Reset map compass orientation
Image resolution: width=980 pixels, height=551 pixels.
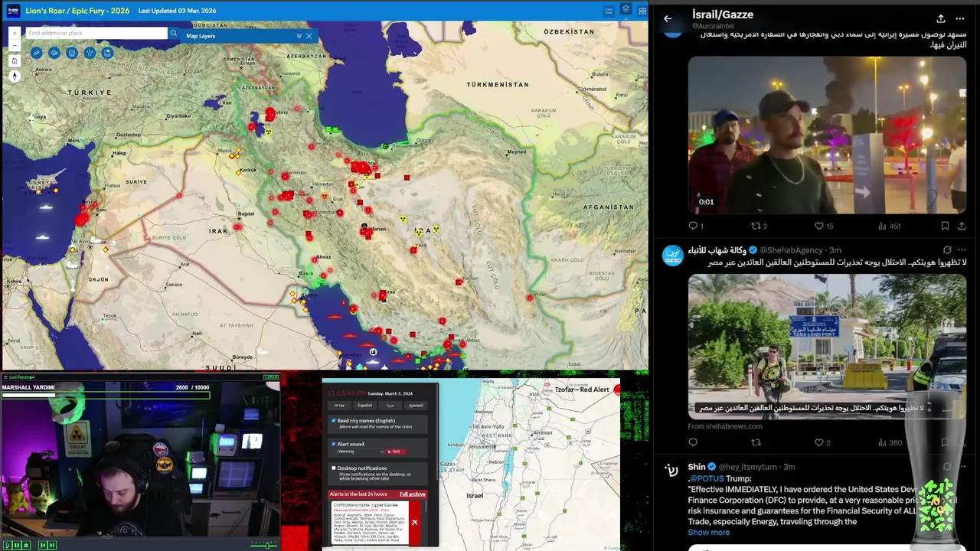point(15,76)
